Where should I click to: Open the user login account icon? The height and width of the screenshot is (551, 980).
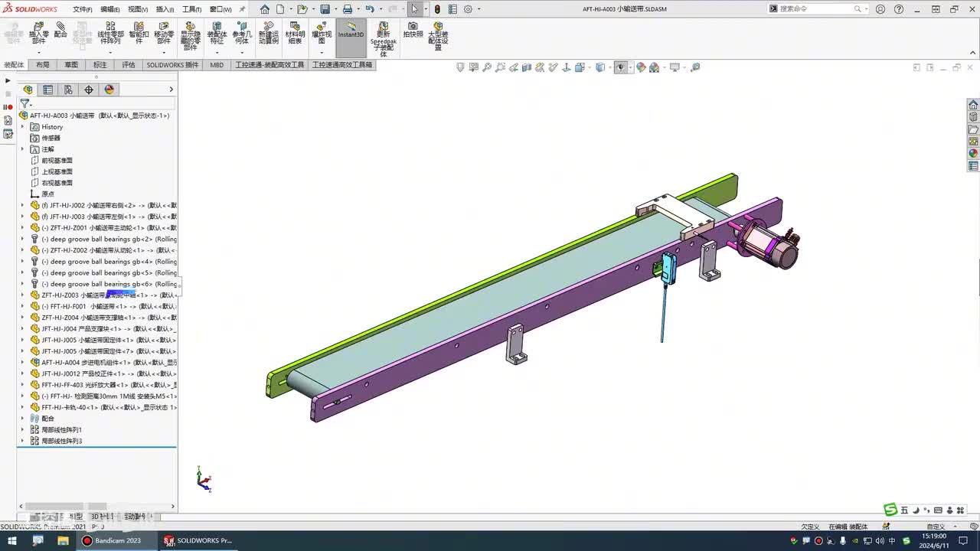click(x=880, y=9)
